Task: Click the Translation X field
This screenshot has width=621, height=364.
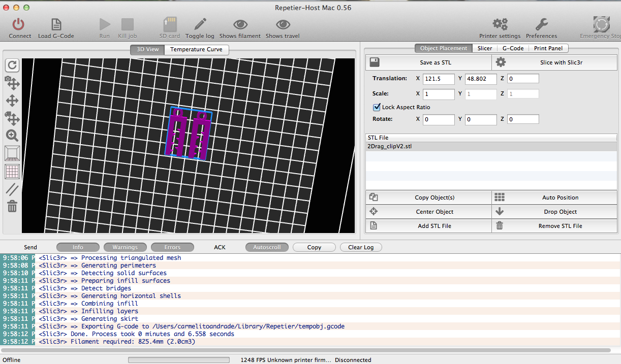Action: (x=439, y=79)
